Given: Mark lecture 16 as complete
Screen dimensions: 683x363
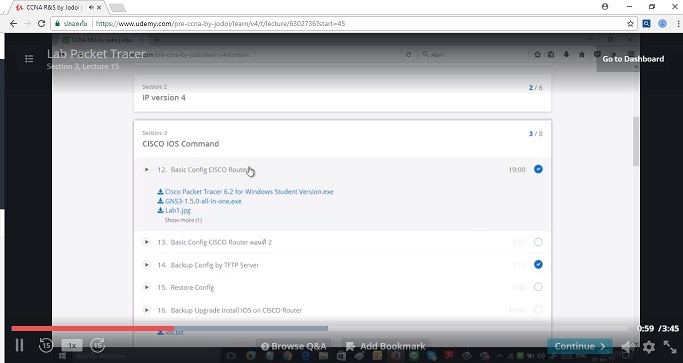Looking at the screenshot, I should (x=538, y=310).
